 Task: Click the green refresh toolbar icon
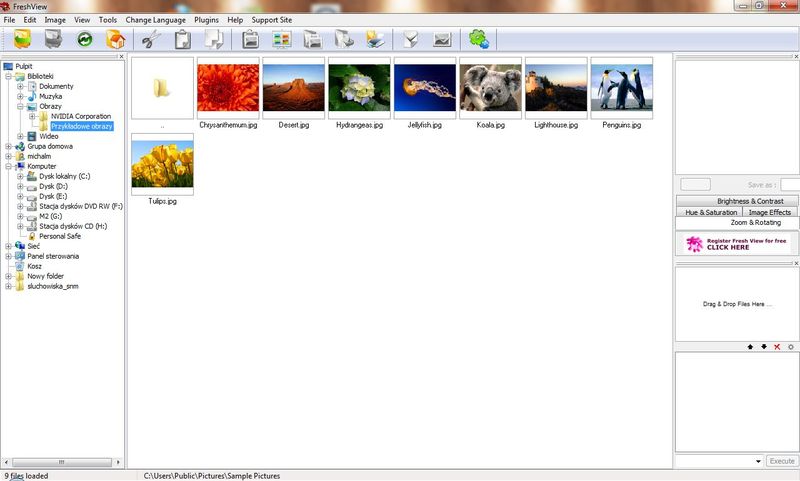(x=85, y=39)
